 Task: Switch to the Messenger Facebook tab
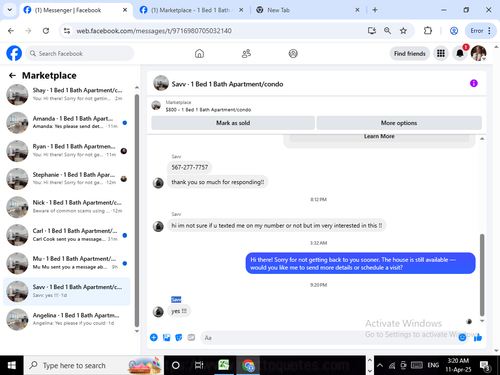click(x=76, y=10)
